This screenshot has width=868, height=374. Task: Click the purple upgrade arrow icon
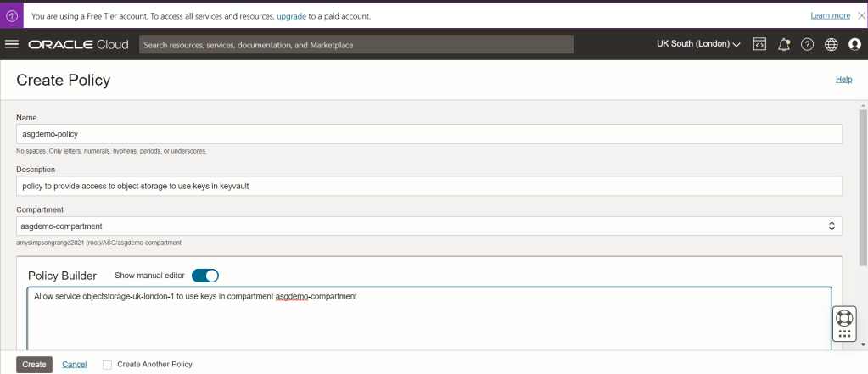tap(11, 15)
